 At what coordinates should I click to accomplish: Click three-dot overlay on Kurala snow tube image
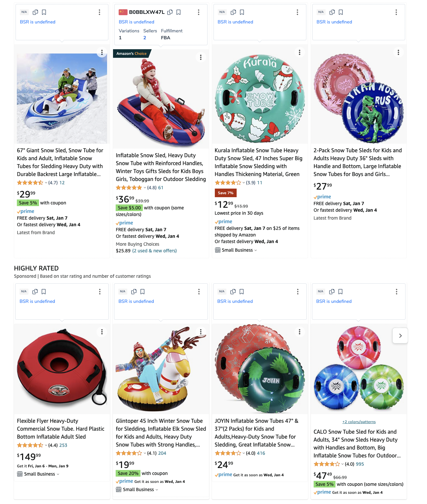(299, 52)
